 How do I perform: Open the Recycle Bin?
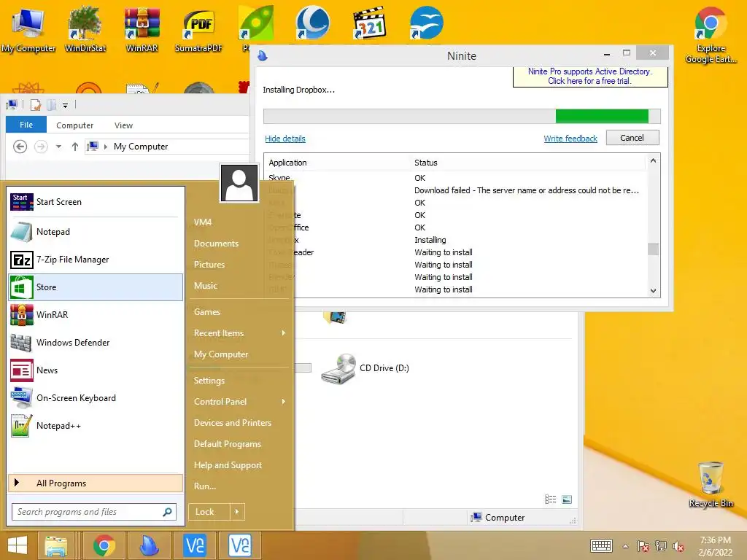coord(711,484)
